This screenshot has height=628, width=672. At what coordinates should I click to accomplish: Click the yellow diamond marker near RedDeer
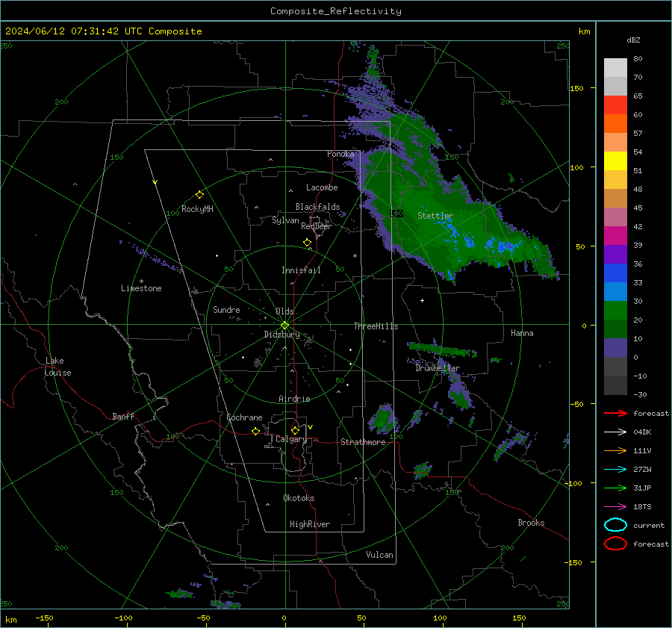pos(307,243)
